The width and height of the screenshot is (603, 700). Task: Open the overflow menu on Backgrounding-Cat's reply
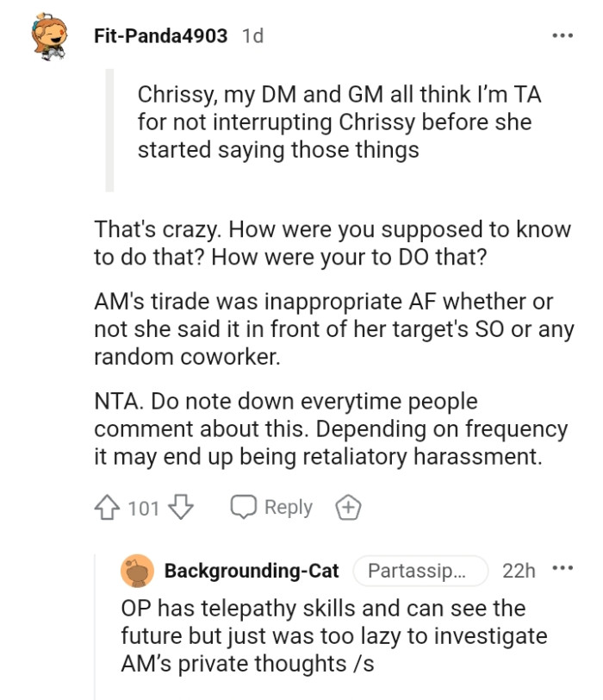(564, 569)
